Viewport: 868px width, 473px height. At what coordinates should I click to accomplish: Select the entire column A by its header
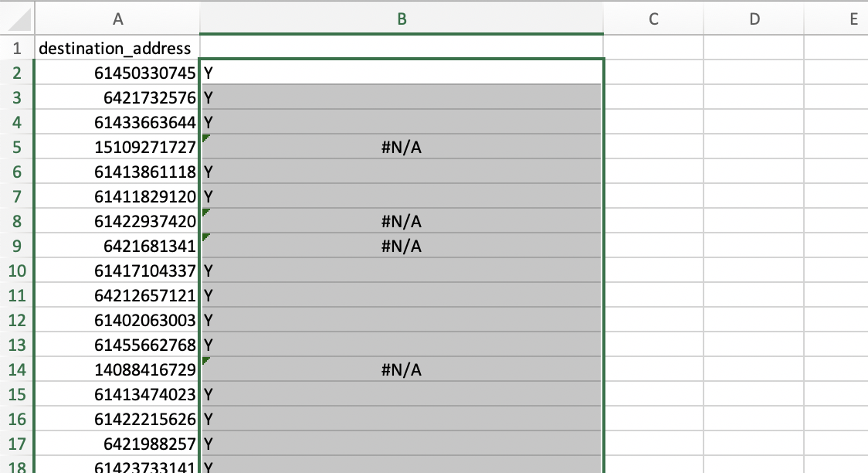point(117,19)
